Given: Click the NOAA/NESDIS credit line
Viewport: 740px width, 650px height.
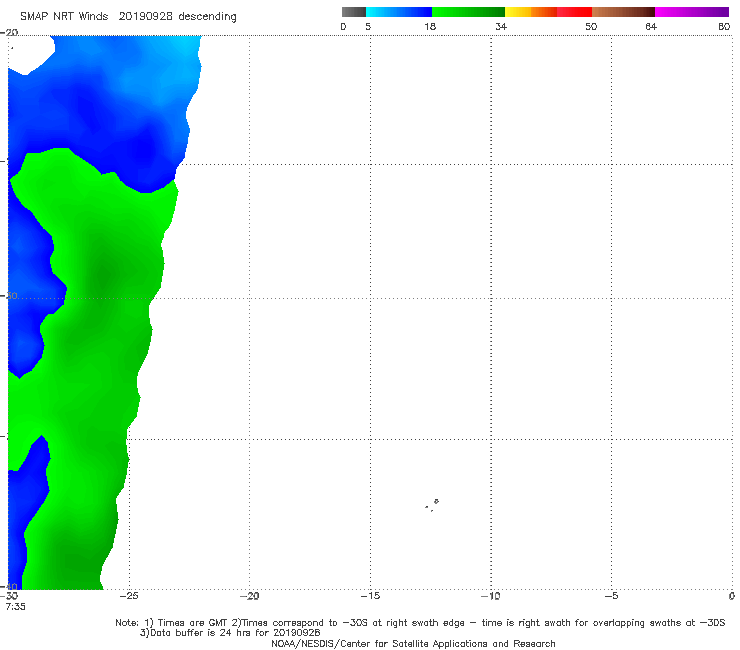Looking at the screenshot, I should click(413, 643).
